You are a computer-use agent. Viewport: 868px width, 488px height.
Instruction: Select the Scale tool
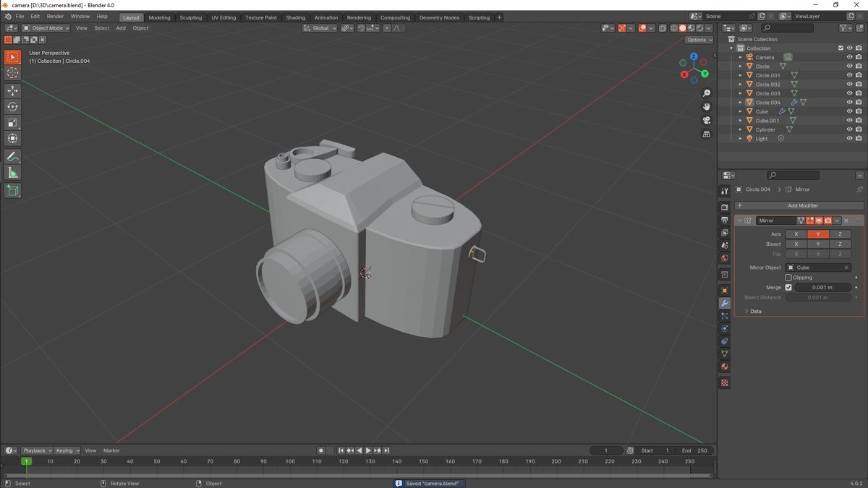[x=12, y=122]
